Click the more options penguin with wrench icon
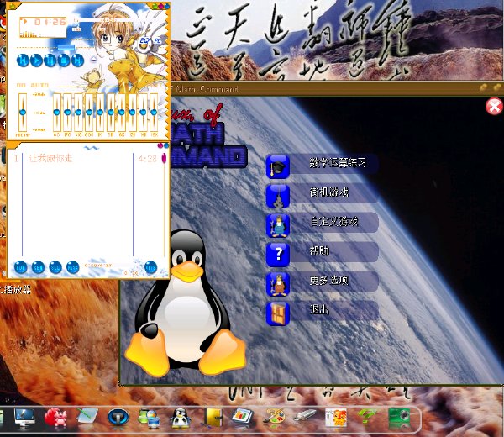The height and width of the screenshot is (437, 504). pos(278,284)
